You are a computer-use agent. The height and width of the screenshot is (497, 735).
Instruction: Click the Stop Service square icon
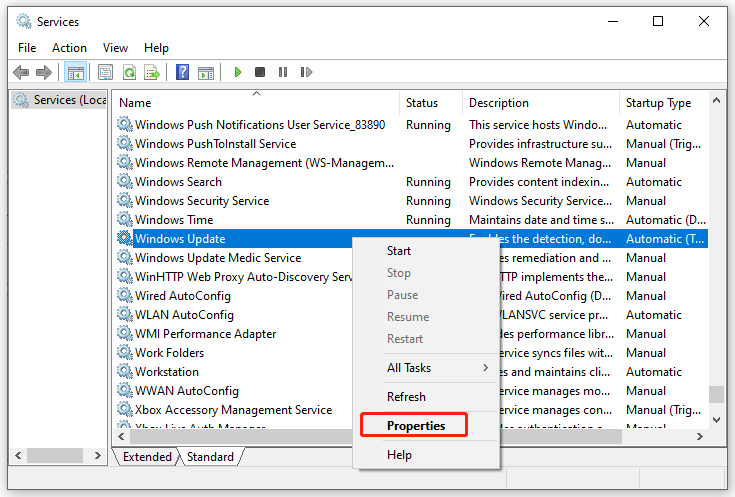(x=260, y=72)
